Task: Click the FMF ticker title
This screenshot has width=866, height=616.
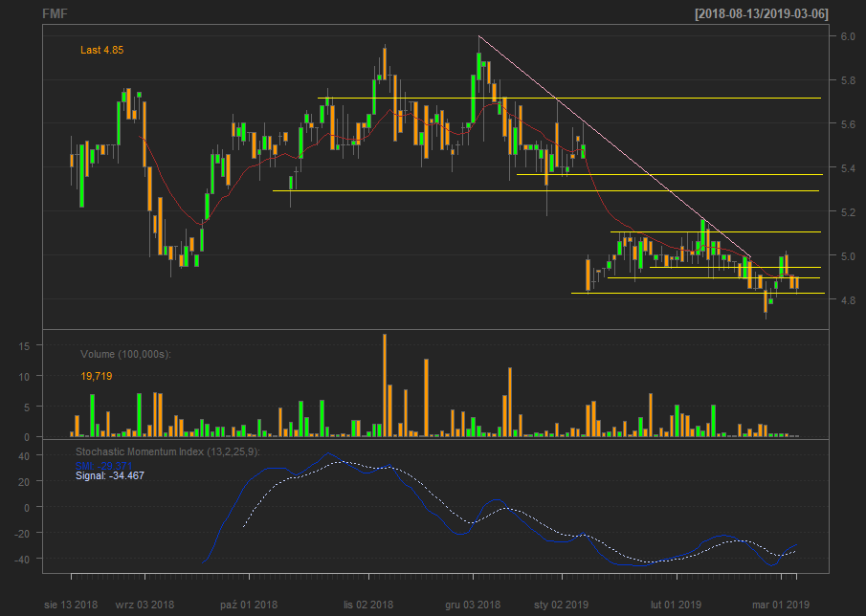Action: [55, 13]
